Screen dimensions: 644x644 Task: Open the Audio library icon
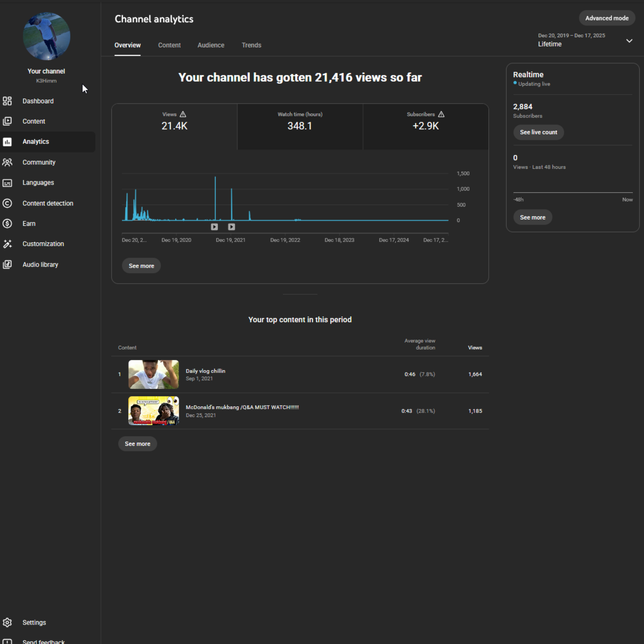(7, 265)
